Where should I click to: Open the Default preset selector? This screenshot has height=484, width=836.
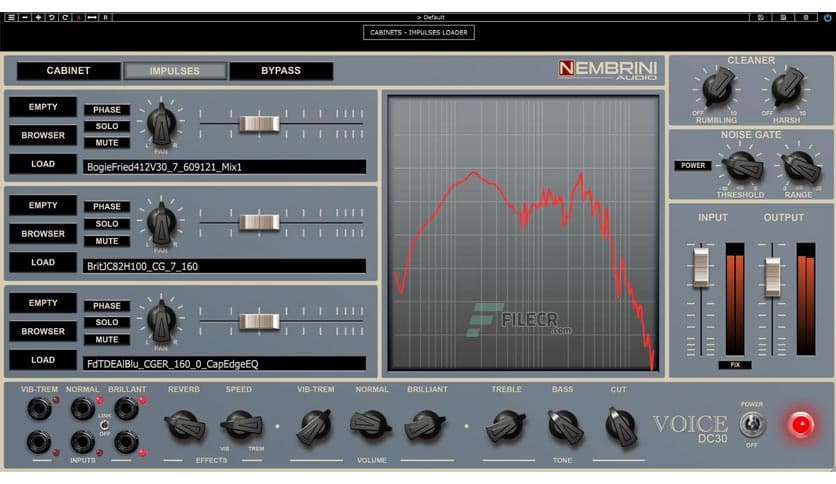pyautogui.click(x=431, y=18)
